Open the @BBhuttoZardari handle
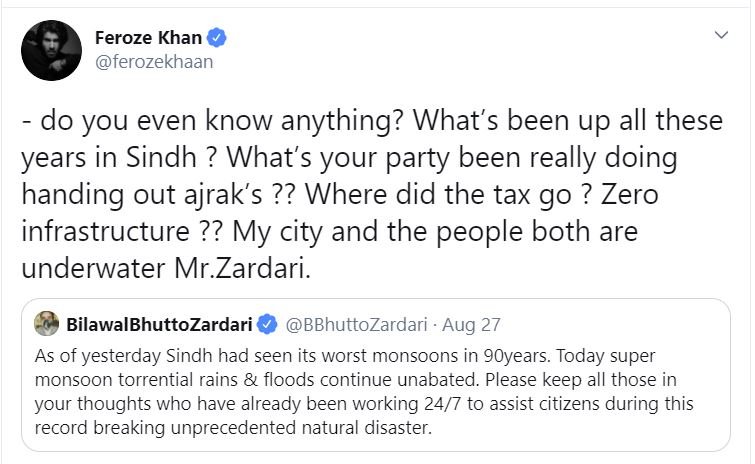Image resolution: width=755 pixels, height=464 pixels. (352, 324)
